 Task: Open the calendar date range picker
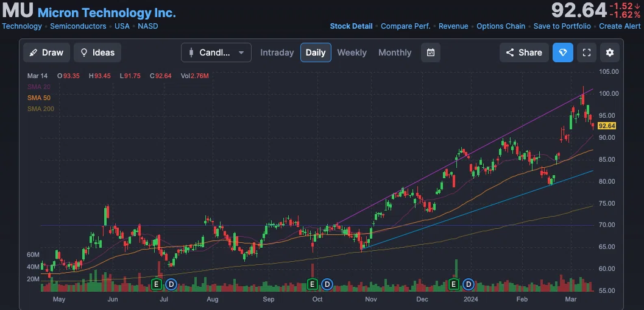(430, 52)
